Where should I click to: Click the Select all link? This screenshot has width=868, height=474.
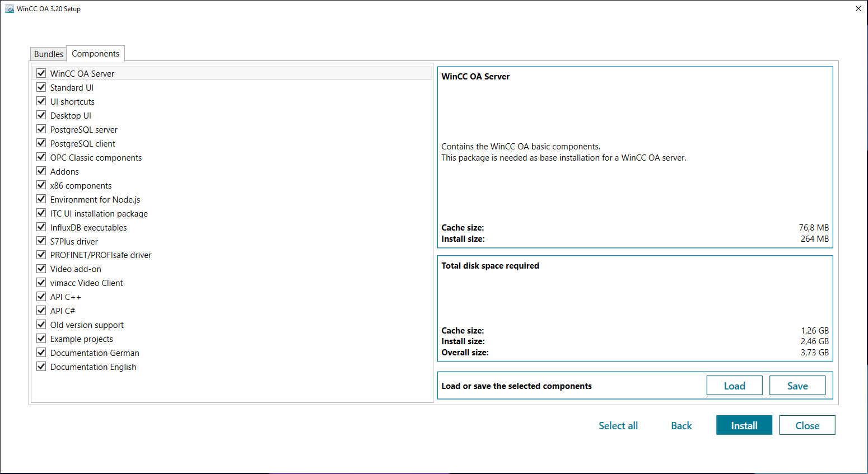coord(618,425)
